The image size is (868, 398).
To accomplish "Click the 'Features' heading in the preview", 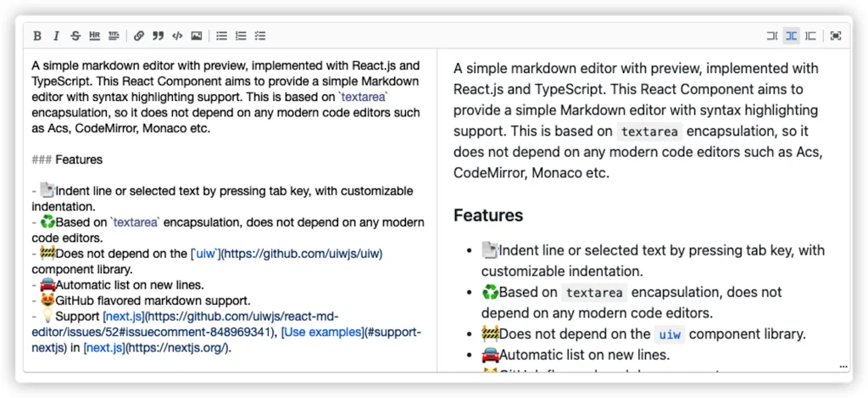I will click(x=488, y=215).
